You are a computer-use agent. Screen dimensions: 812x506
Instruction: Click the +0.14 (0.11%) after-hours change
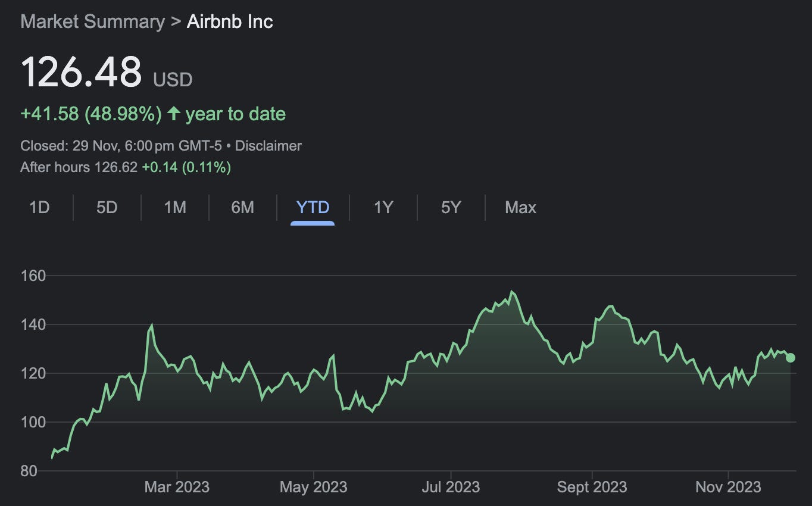pyautogui.click(x=186, y=167)
